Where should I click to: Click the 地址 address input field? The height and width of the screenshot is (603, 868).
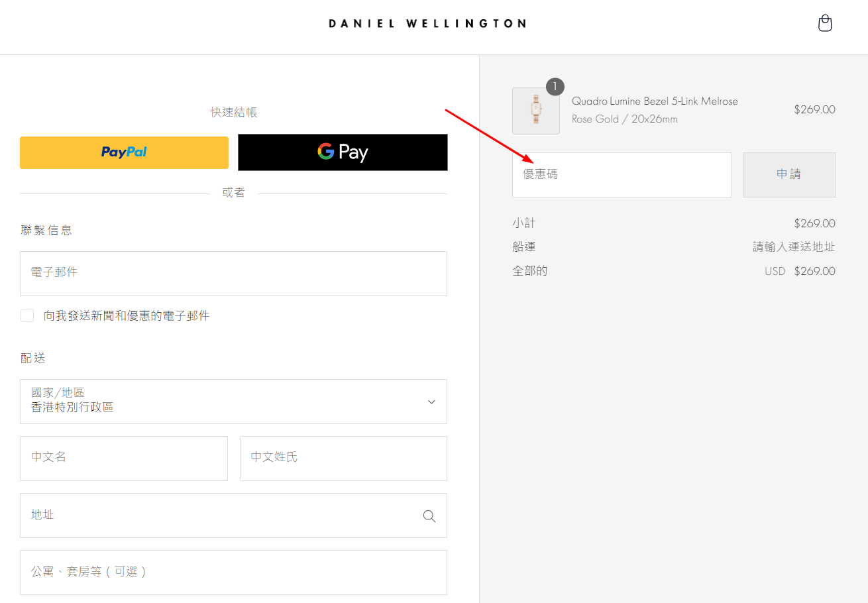coord(233,516)
